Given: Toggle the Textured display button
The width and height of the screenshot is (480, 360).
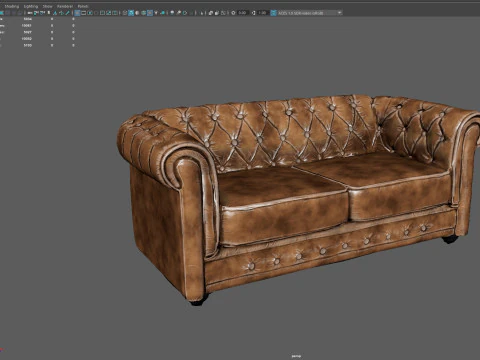Looking at the screenshot, I should click(x=150, y=13).
